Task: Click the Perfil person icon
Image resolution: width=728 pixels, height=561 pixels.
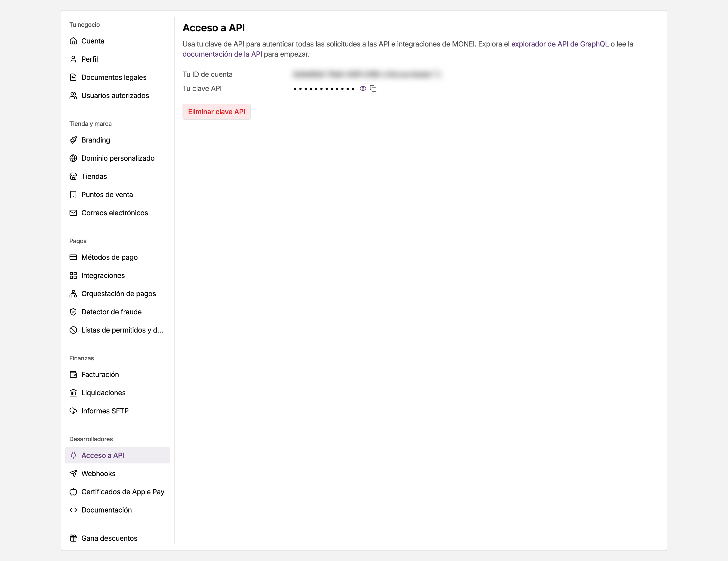Action: click(x=73, y=59)
